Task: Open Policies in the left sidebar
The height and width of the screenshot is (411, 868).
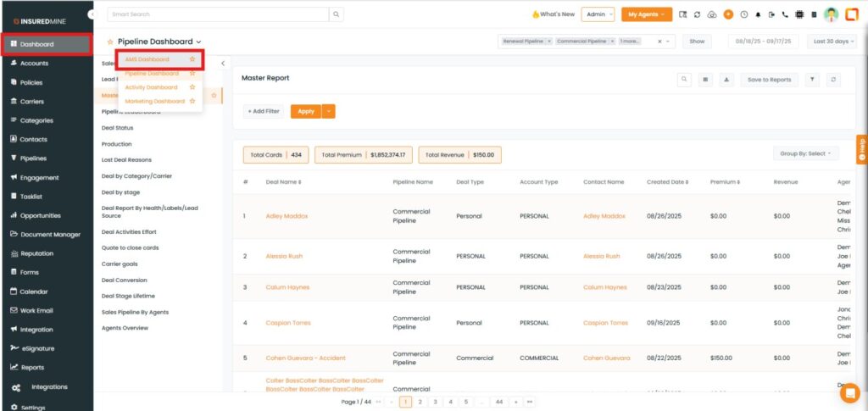Action: 31,82
